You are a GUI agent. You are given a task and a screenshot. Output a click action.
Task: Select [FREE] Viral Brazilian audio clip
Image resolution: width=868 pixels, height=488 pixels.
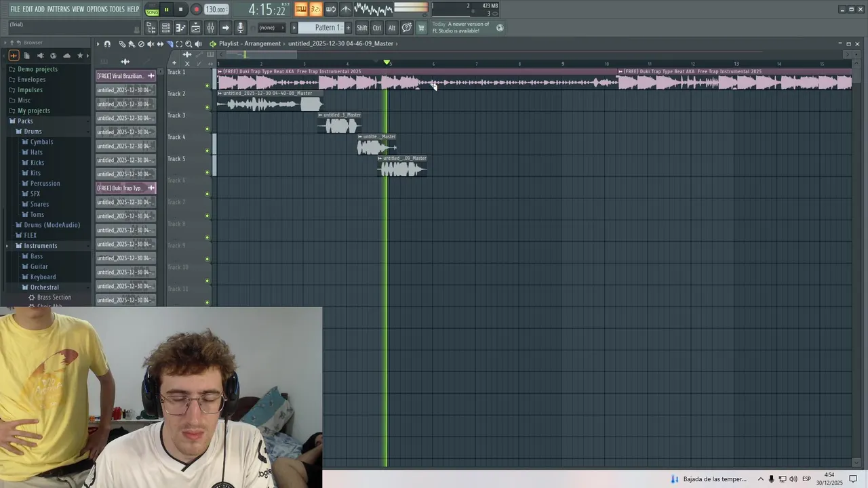(126, 76)
